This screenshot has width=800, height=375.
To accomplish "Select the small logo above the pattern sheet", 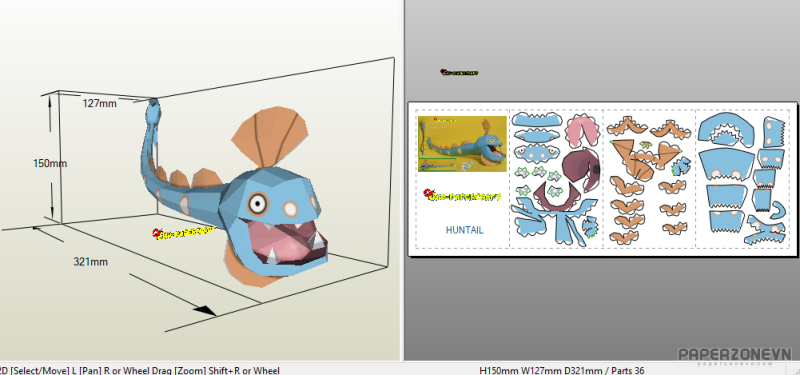I will (459, 72).
